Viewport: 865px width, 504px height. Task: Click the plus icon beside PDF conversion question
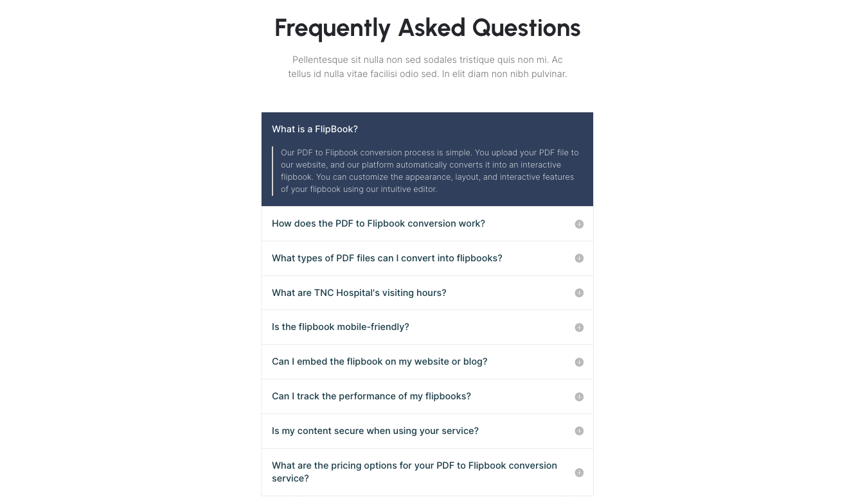click(x=579, y=224)
